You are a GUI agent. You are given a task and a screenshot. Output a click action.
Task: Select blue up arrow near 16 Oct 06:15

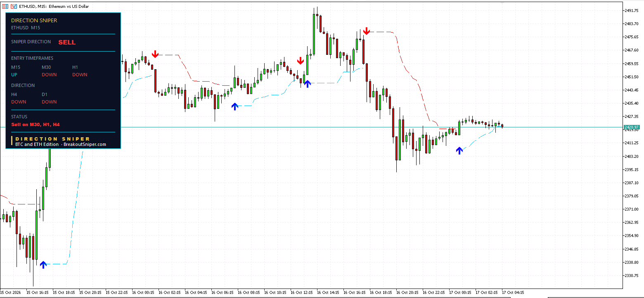click(x=235, y=106)
